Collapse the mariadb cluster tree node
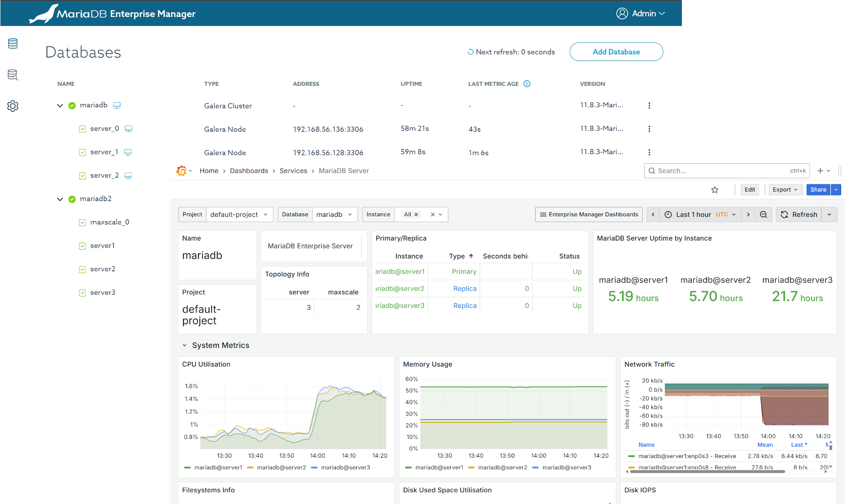 coord(60,105)
